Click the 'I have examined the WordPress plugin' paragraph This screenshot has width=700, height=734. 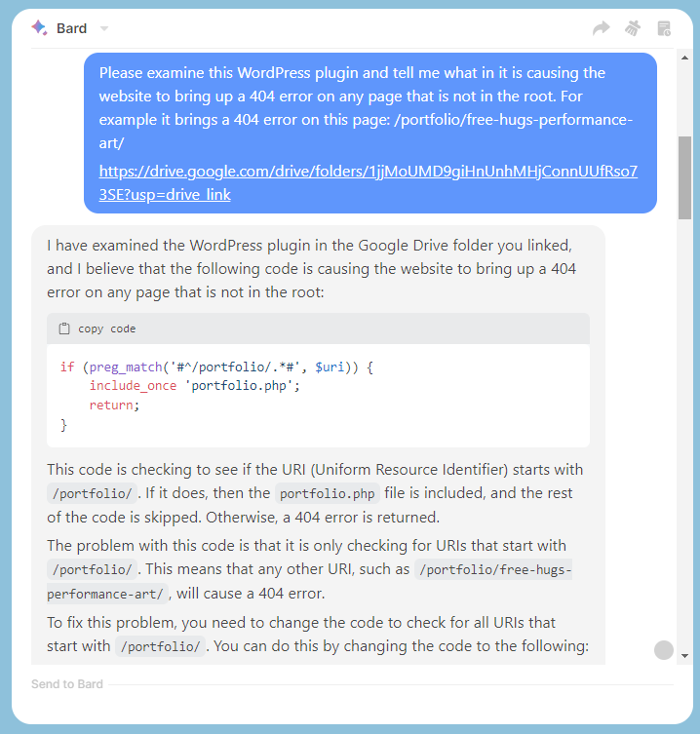311,269
